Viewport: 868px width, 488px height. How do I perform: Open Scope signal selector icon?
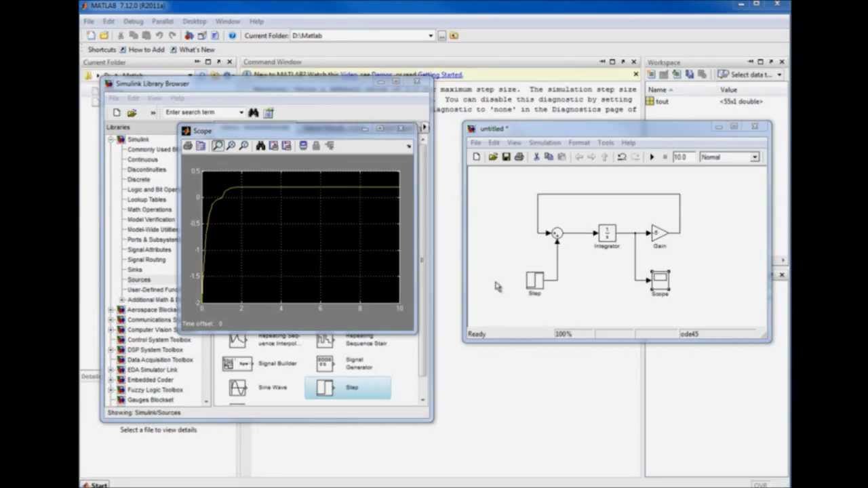[x=330, y=146]
